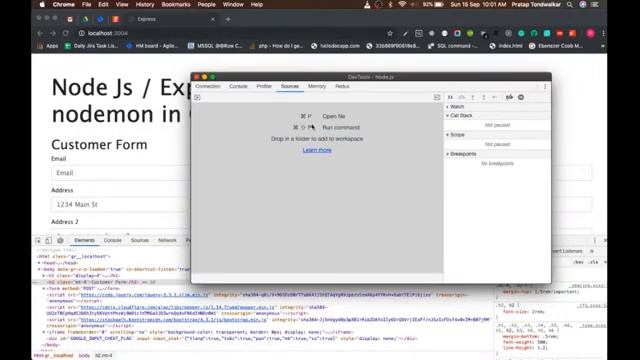Image resolution: width=640 pixels, height=360 pixels.
Task: Click the jquery slim script src link
Action: tap(145, 295)
